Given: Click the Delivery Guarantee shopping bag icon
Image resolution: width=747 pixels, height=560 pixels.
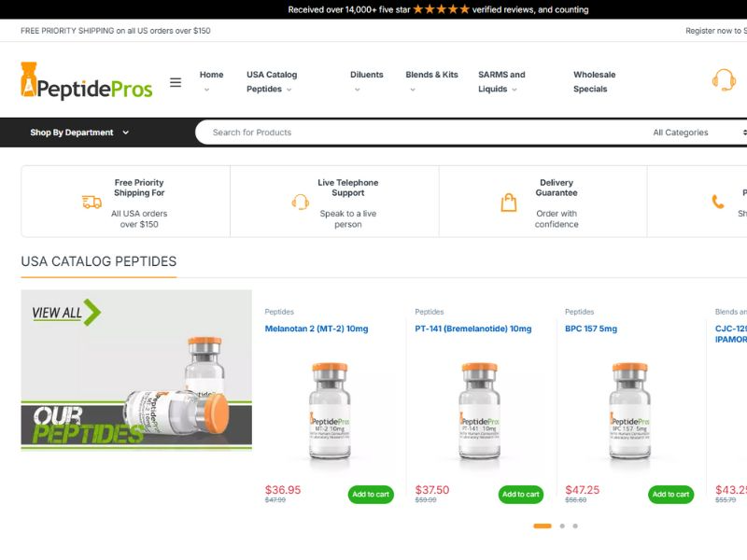Looking at the screenshot, I should tap(509, 203).
